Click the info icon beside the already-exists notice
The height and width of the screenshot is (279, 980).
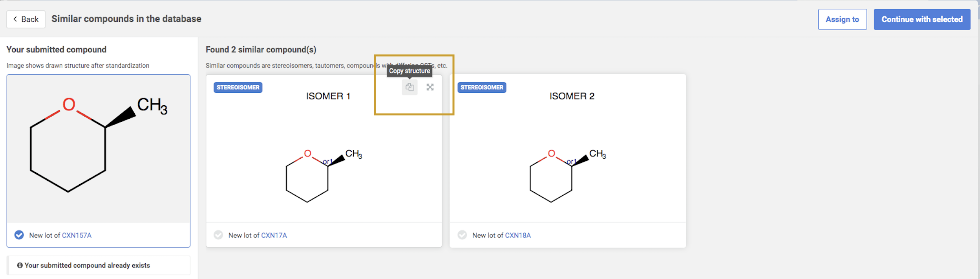coord(20,265)
